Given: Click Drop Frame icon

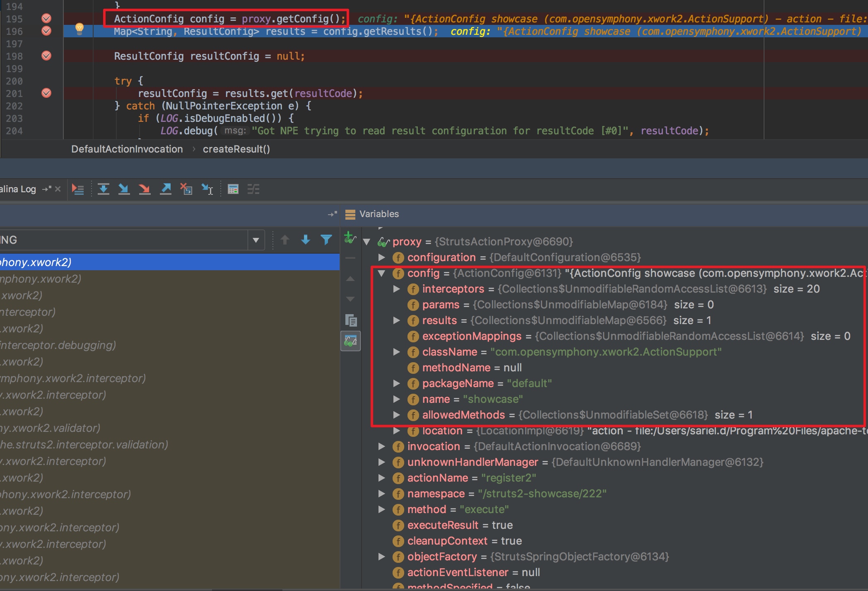Looking at the screenshot, I should (186, 189).
